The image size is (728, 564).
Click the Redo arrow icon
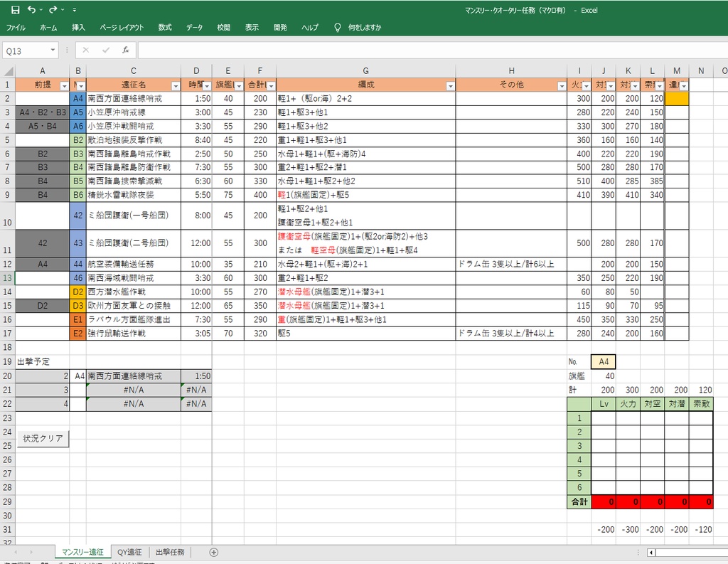53,10
